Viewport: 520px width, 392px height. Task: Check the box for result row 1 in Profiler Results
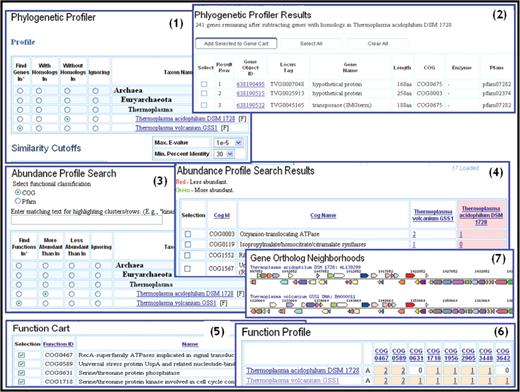point(204,84)
